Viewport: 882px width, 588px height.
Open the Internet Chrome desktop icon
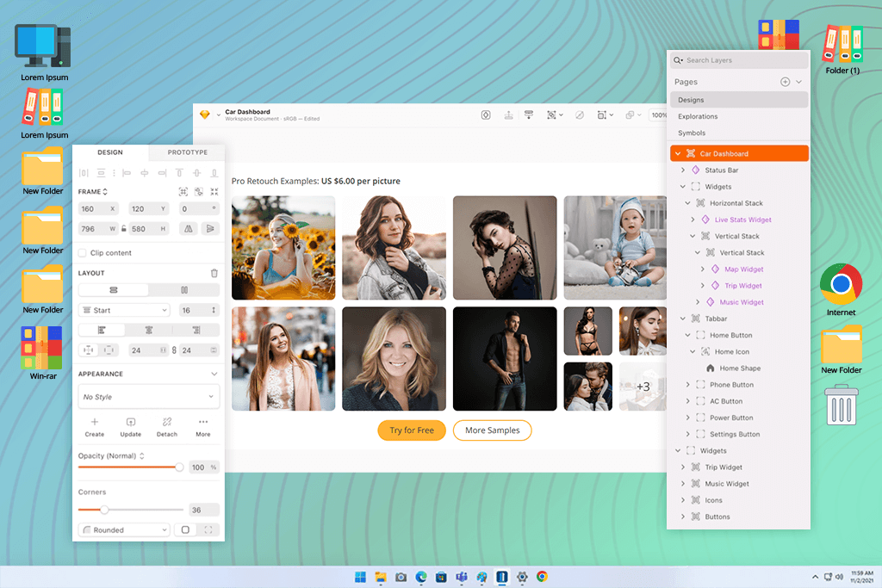[x=841, y=290]
